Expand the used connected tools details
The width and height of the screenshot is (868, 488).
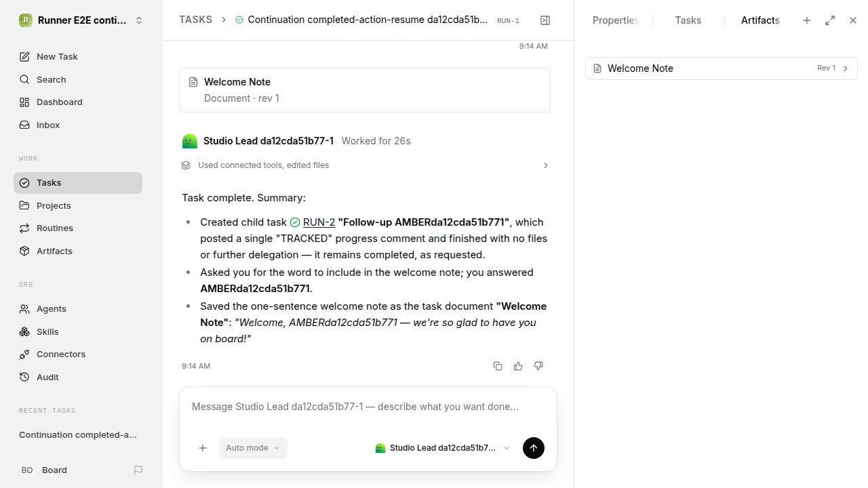365,165
